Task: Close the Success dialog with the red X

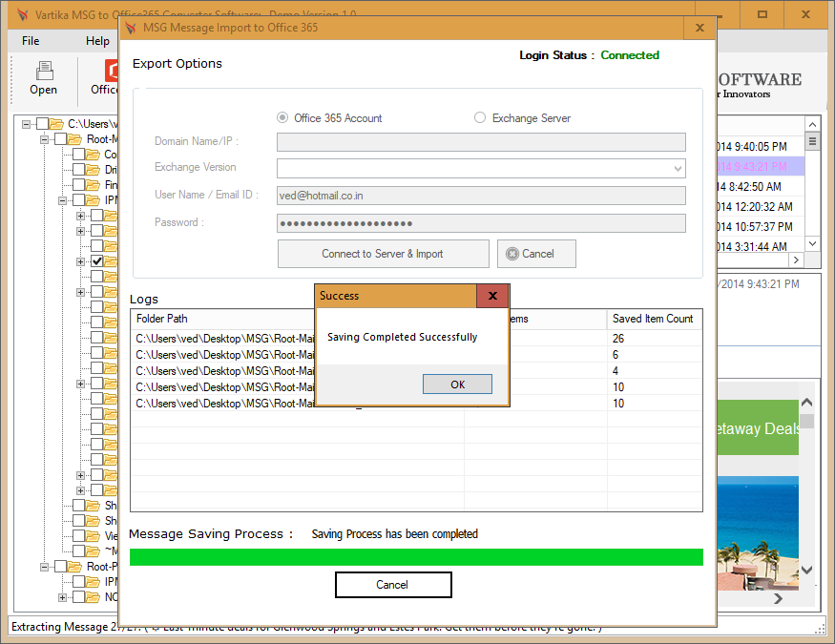Action: coord(492,296)
